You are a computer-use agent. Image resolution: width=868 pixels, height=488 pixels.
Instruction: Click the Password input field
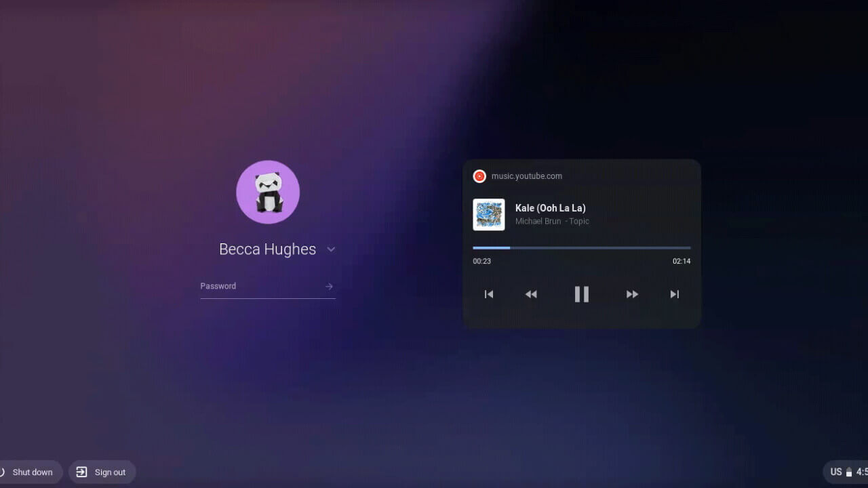pos(258,285)
